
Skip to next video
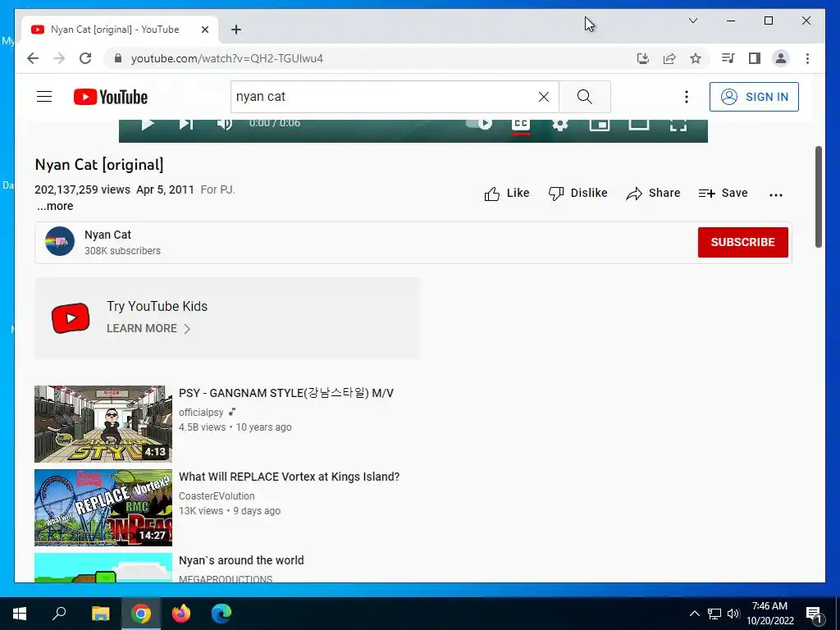coord(185,125)
